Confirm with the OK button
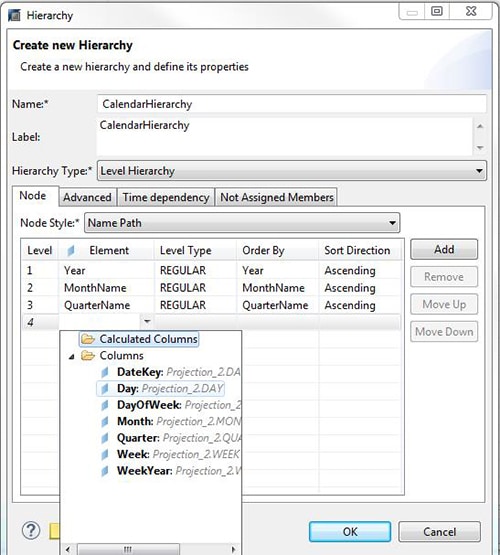The height and width of the screenshot is (555, 500). point(350,532)
